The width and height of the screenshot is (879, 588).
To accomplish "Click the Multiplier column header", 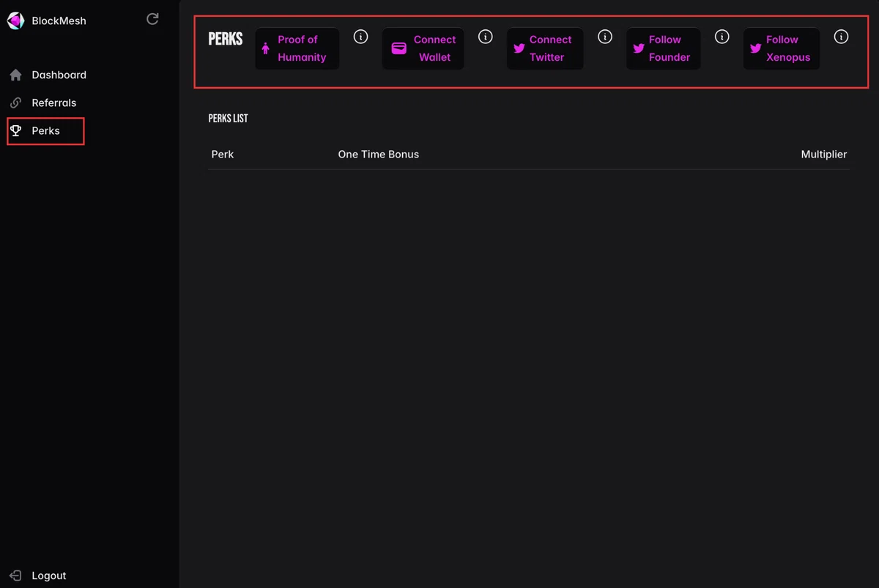I will (824, 155).
